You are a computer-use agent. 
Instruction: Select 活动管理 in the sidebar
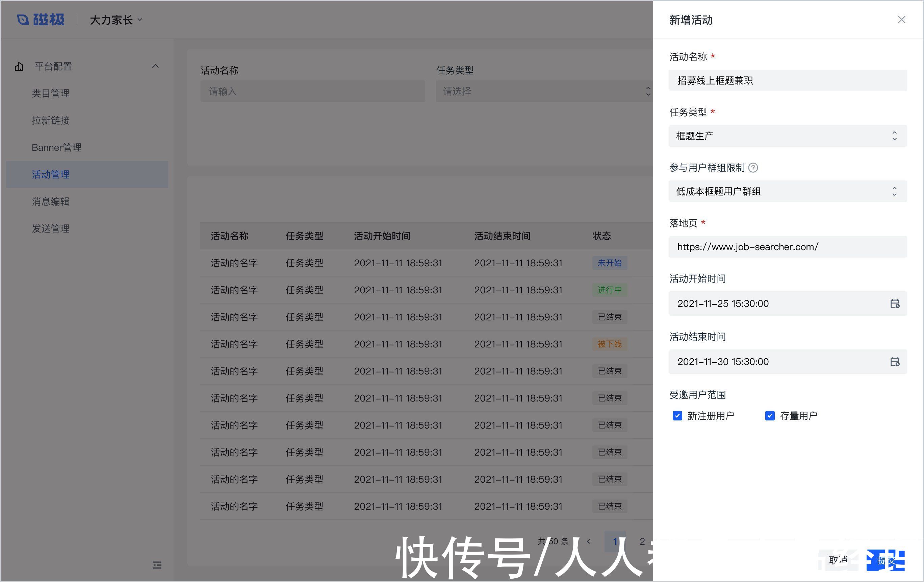[x=87, y=174]
